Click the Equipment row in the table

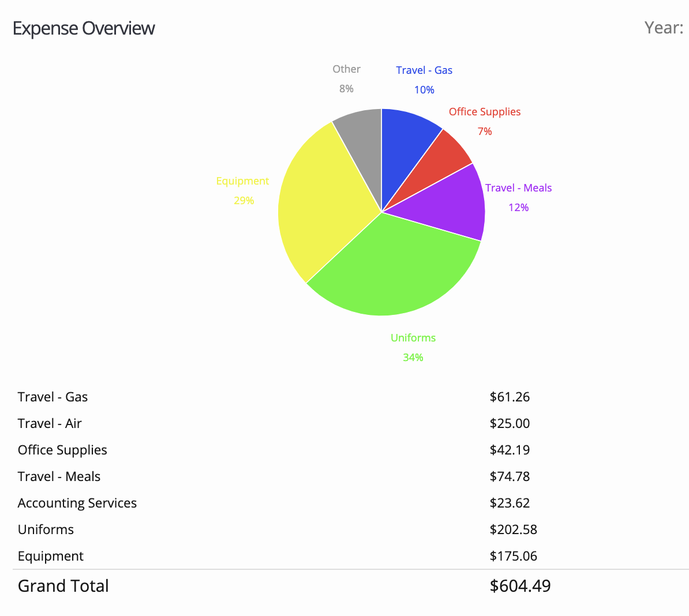[51, 556]
